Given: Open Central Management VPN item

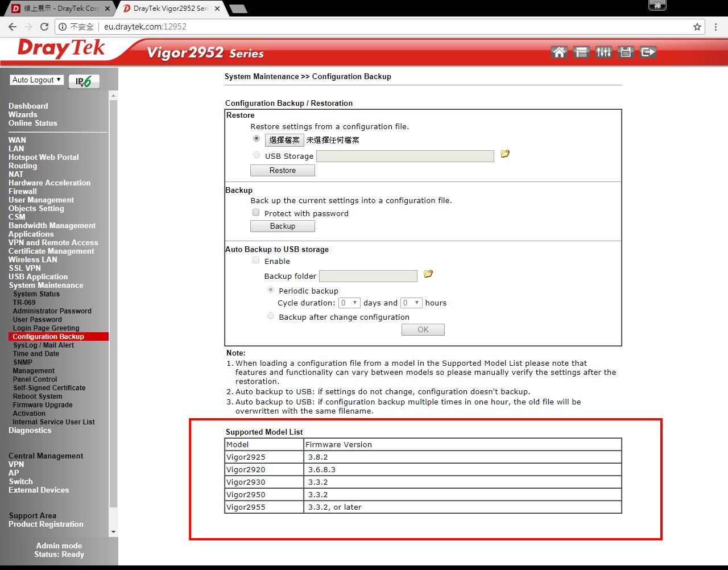Looking at the screenshot, I should pos(16,464).
